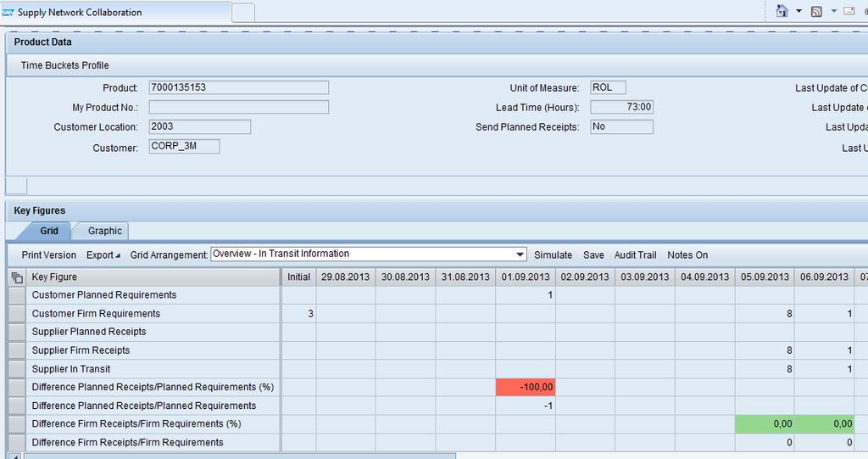Click the 03.09.2013 column header
The height and width of the screenshot is (459, 868).
645,277
